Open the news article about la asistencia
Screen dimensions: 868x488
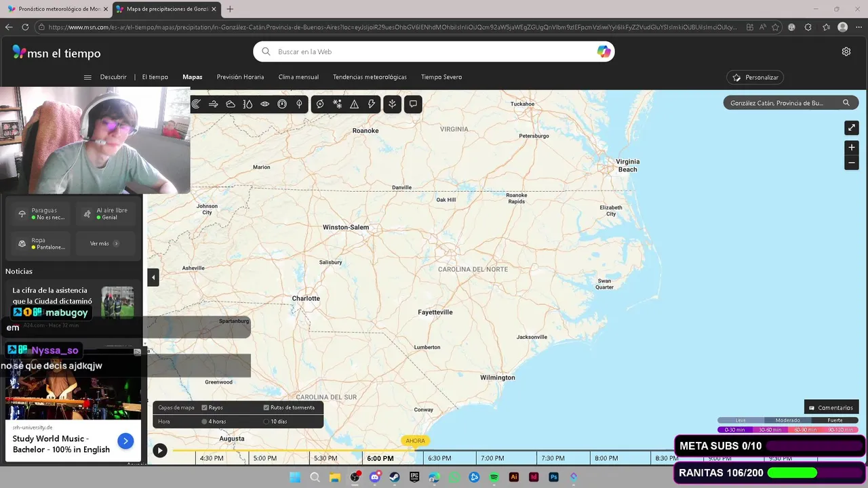click(x=52, y=296)
